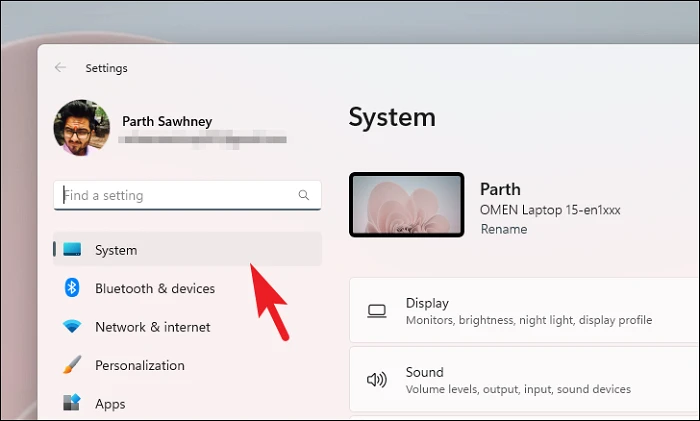
Task: Click the Parth Sawhney account name
Action: pyautogui.click(x=167, y=121)
